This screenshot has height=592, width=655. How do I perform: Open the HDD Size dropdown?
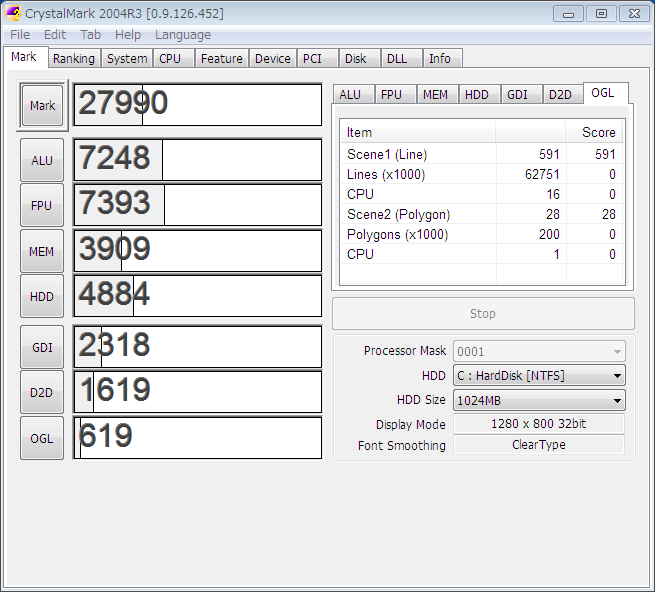click(x=539, y=400)
